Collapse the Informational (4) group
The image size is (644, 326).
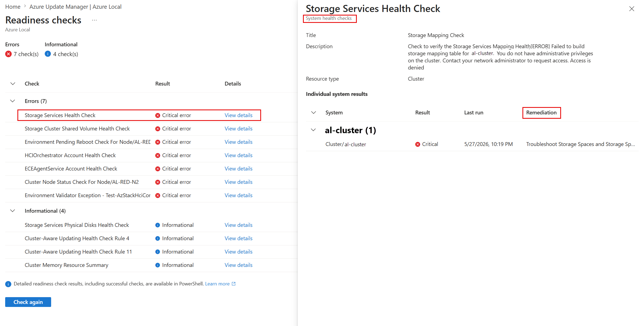tap(13, 211)
